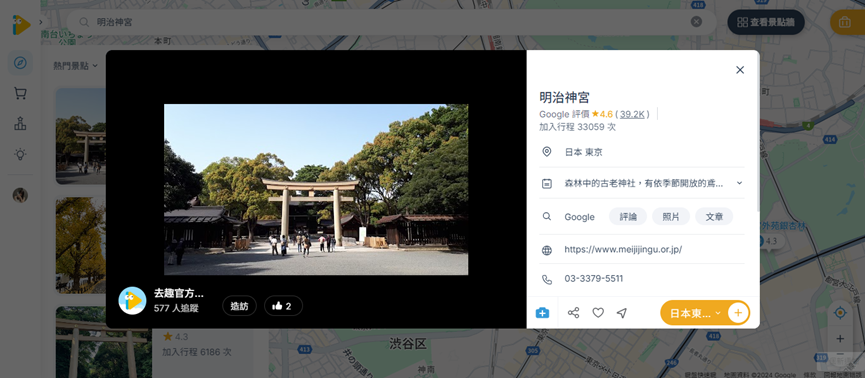Screen dimensions: 865x378
Task: Click the map locate-me target button
Action: pyautogui.click(x=840, y=313)
